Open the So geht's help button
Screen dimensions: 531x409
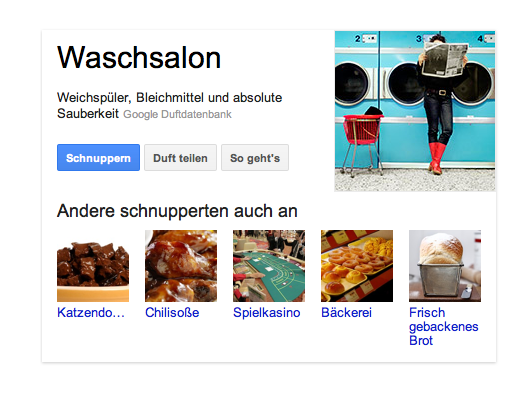pos(255,157)
